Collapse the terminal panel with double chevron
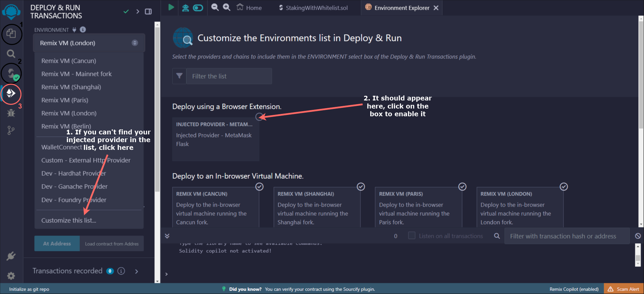 (x=167, y=236)
